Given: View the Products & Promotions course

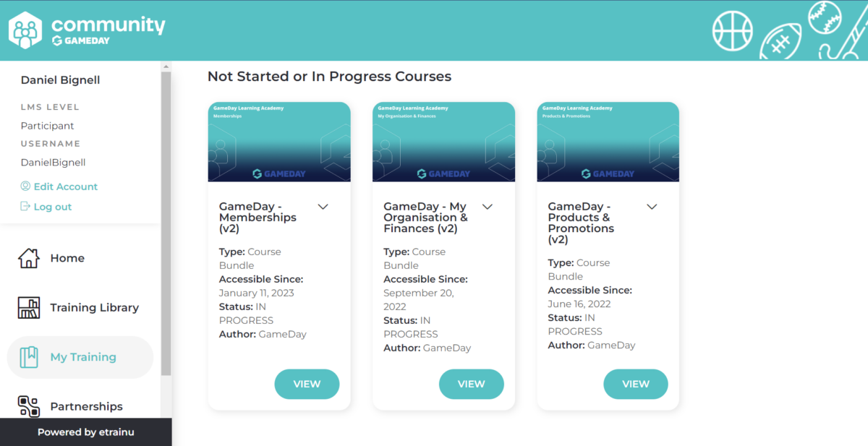Looking at the screenshot, I should (636, 384).
